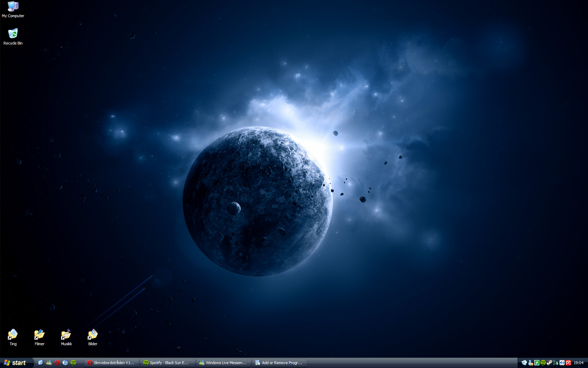588x368 pixels.
Task: Switch to Windows Live Messenger taskbar window
Action: click(x=224, y=363)
